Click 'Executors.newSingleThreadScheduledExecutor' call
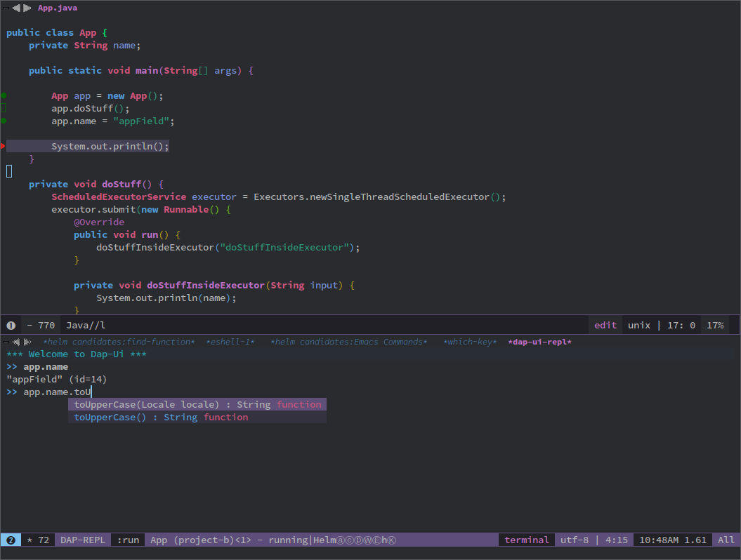The image size is (741, 560). [x=371, y=197]
